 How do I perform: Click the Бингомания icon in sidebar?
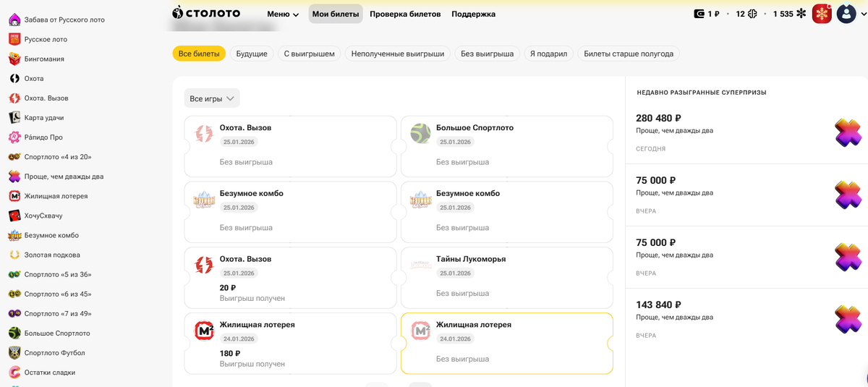(14, 59)
